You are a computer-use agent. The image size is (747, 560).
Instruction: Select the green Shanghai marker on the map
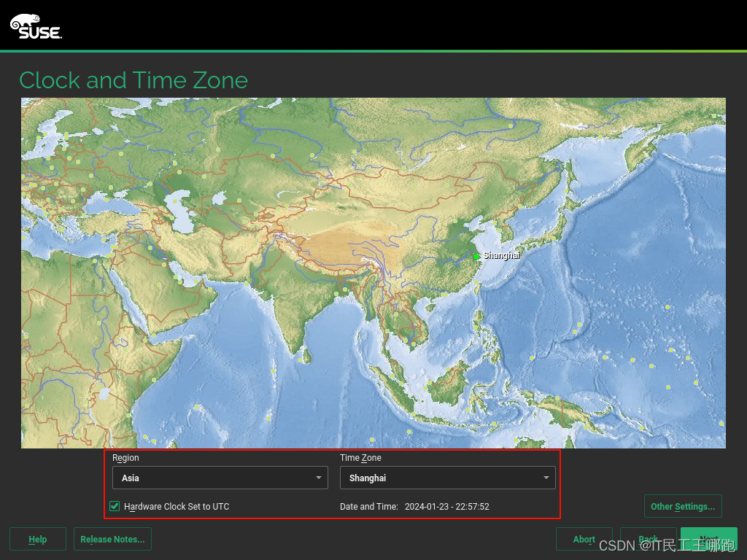coord(476,257)
